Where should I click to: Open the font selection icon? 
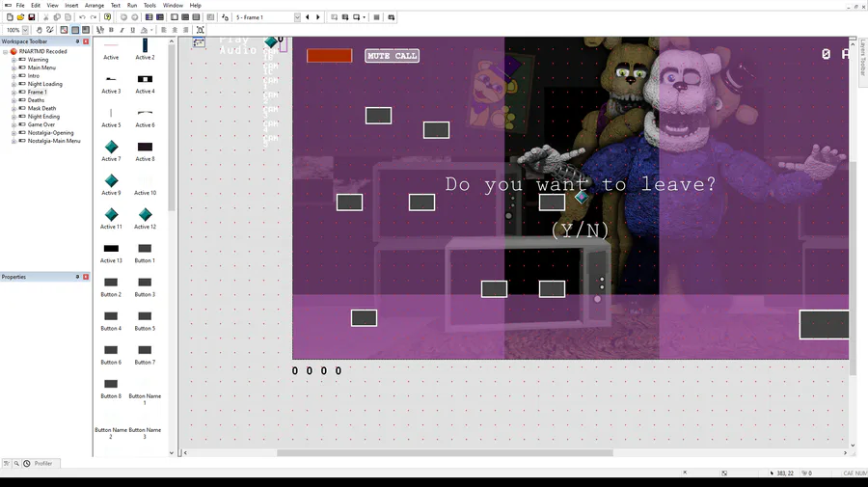[x=99, y=30]
